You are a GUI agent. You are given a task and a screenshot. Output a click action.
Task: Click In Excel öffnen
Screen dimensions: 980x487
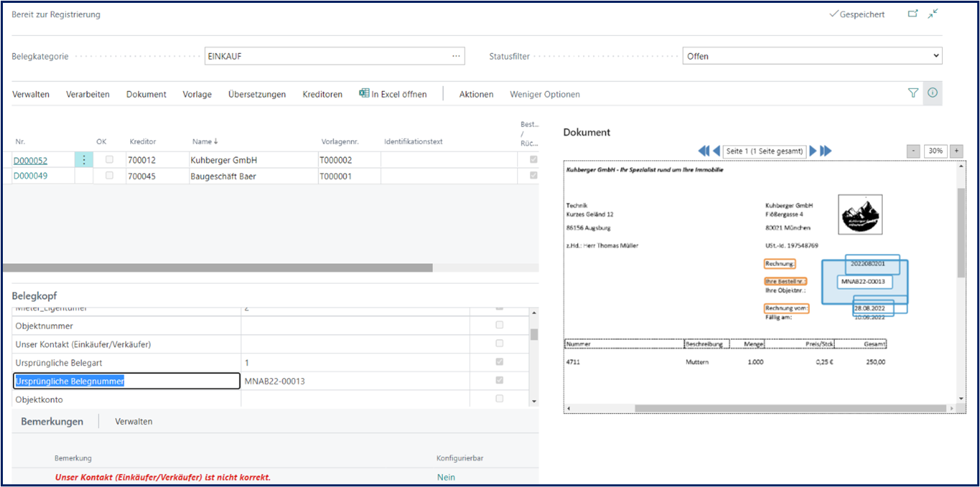coord(393,94)
